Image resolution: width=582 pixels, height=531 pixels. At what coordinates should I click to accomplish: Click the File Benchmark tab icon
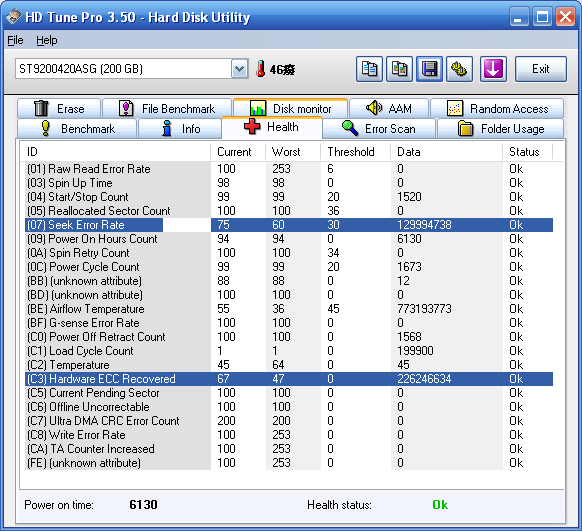pos(126,108)
